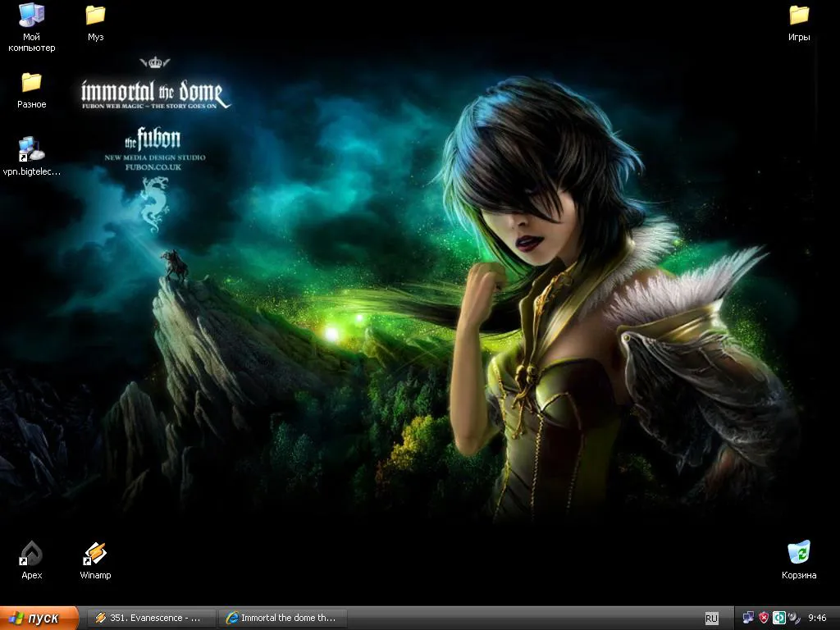Open the Мой компьютер desktop icon
Screen dimensions: 840x630
click(x=32, y=27)
